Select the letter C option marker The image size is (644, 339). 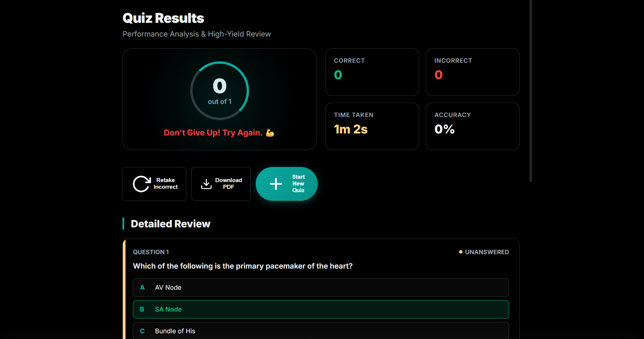pos(142,331)
